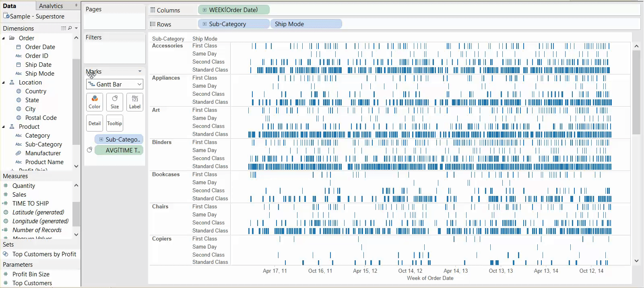The width and height of the screenshot is (644, 288).
Task: Click the Dimensions view-as-list grid icon
Action: (63, 28)
